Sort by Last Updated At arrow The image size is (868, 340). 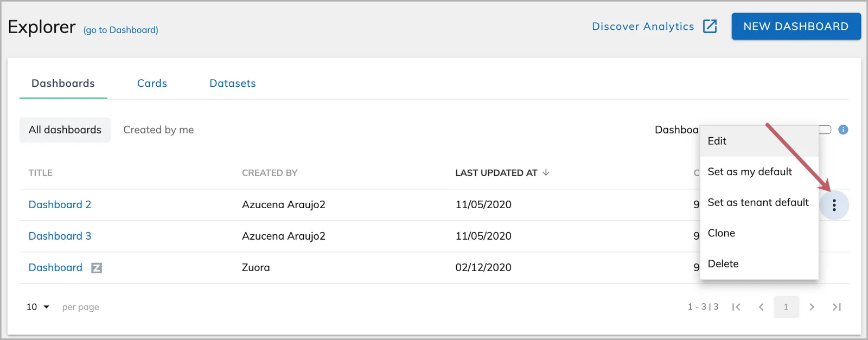click(x=546, y=172)
